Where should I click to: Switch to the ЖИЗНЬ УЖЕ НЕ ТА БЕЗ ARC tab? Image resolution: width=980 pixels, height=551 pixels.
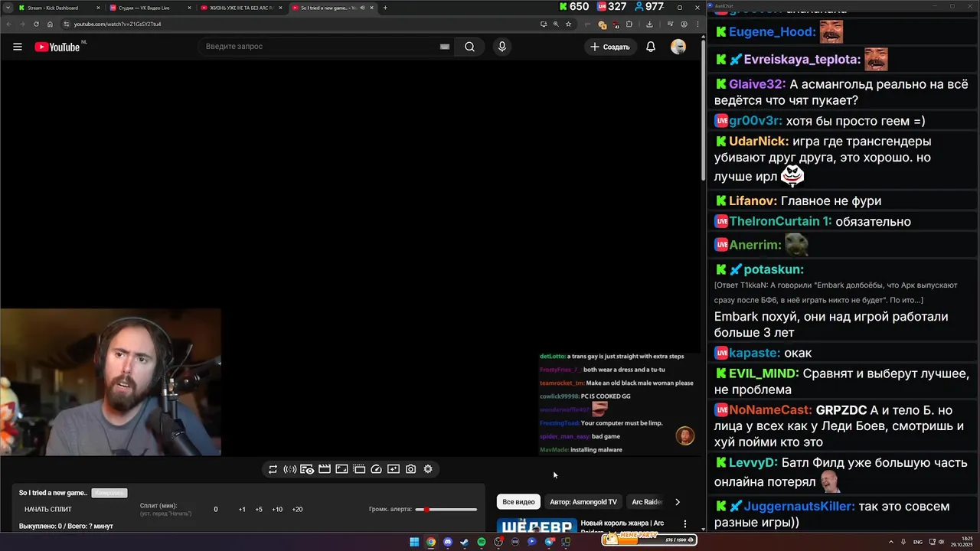(241, 8)
